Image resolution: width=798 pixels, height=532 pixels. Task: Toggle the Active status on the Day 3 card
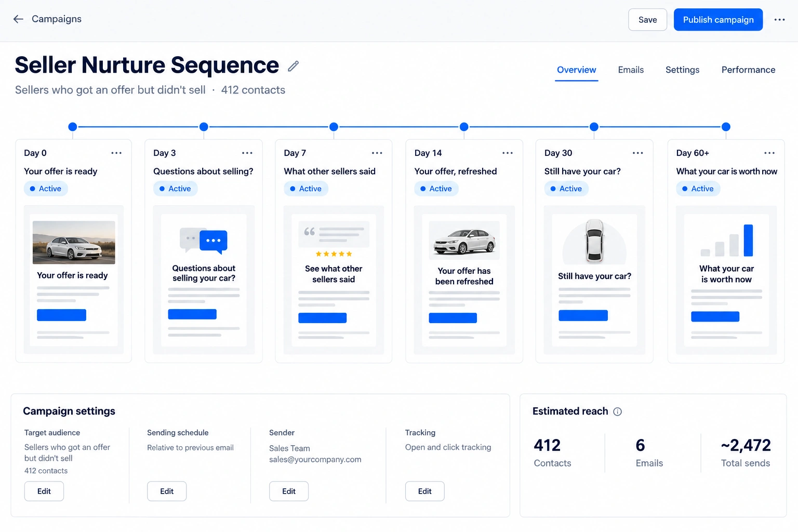click(175, 189)
